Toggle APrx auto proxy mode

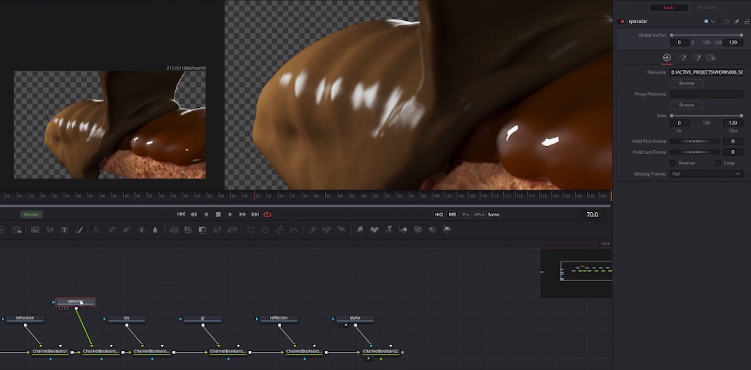(479, 214)
